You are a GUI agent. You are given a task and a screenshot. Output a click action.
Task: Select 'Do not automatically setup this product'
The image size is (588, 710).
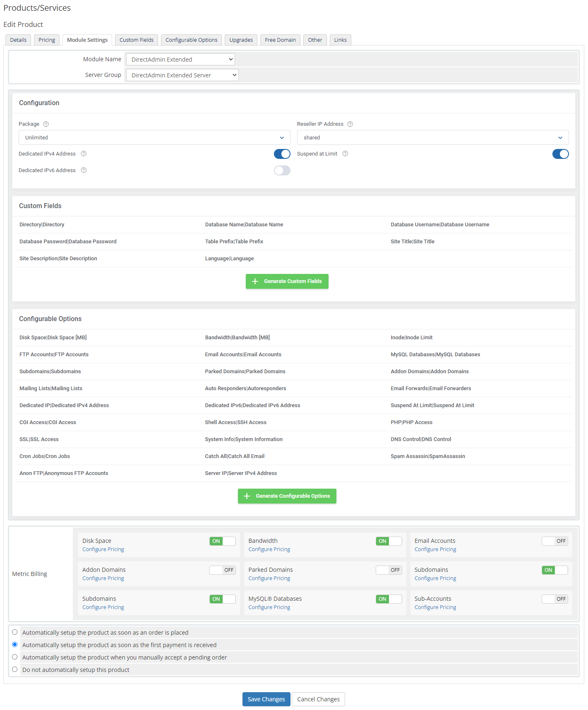[x=15, y=669]
